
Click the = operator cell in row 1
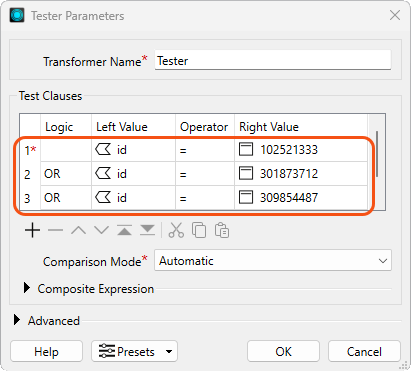[205, 150]
